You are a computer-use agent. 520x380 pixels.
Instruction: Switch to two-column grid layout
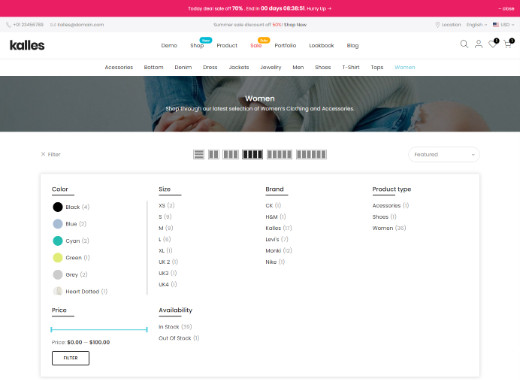pyautogui.click(x=213, y=154)
